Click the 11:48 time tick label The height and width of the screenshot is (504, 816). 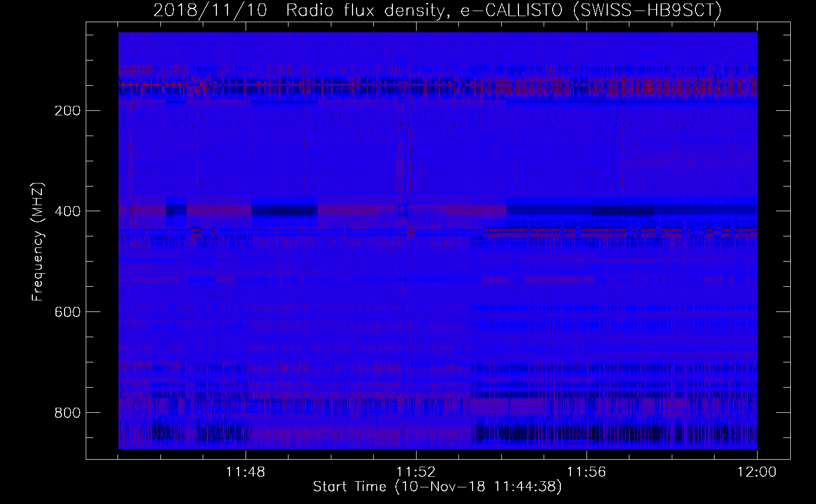point(246,473)
